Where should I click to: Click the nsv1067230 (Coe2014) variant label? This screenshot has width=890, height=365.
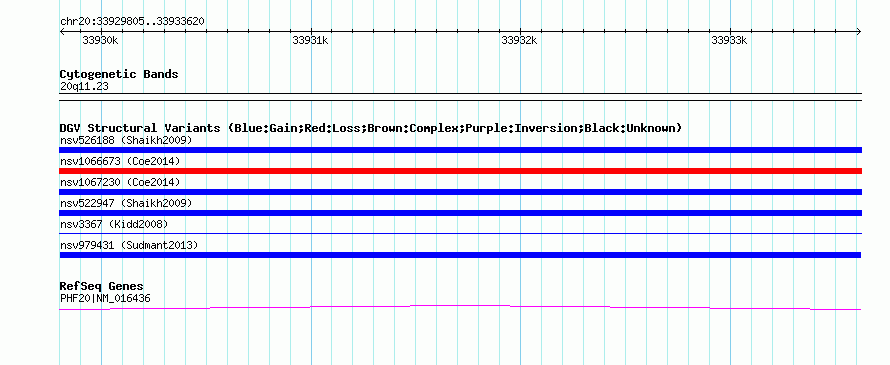[120, 182]
